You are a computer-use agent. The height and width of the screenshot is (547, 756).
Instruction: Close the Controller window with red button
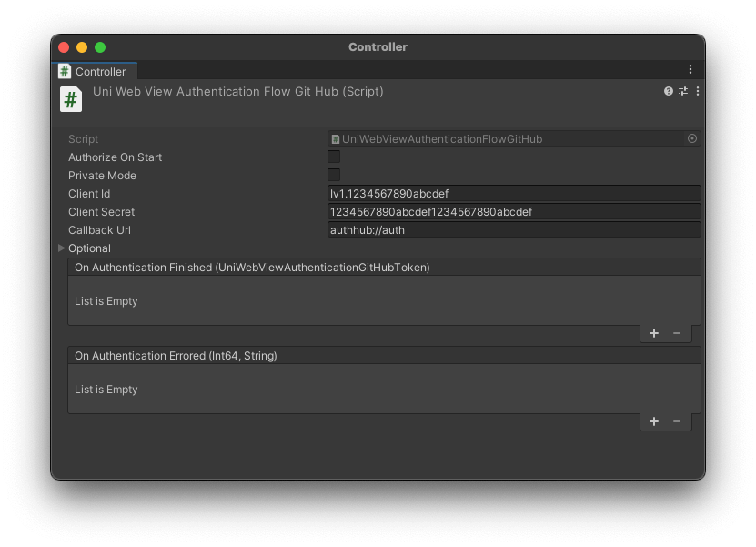click(x=64, y=47)
